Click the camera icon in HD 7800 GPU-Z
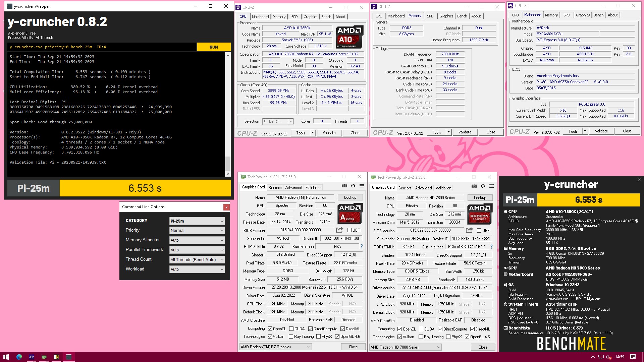 point(474,186)
